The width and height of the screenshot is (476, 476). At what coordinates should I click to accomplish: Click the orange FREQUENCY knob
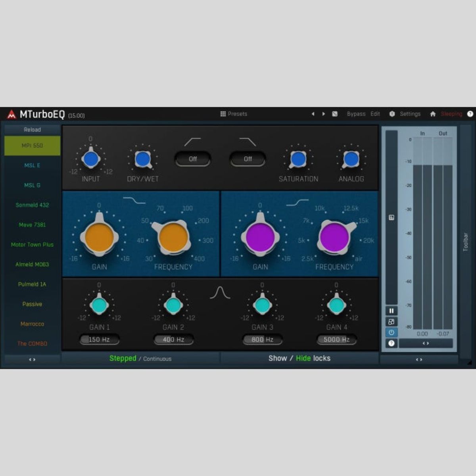tap(173, 237)
